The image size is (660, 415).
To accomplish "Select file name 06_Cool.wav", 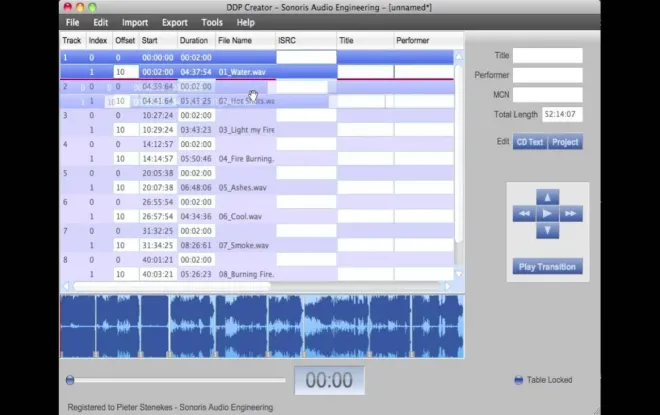I will click(x=240, y=216).
